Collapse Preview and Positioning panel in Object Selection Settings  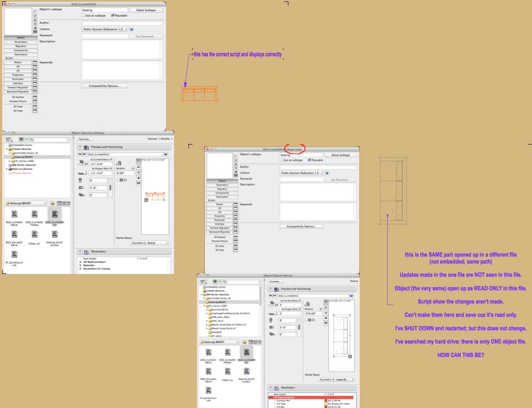point(80,147)
